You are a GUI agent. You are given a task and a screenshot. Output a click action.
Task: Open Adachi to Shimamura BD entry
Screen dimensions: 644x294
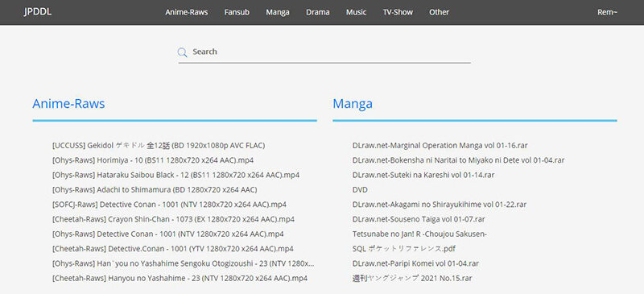click(155, 190)
